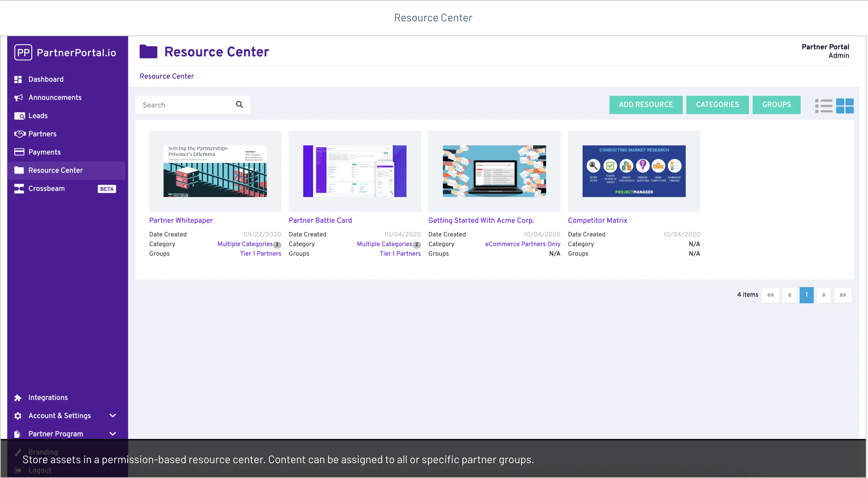Expand Partner Program chevron
The height and width of the screenshot is (478, 868).
[113, 434]
